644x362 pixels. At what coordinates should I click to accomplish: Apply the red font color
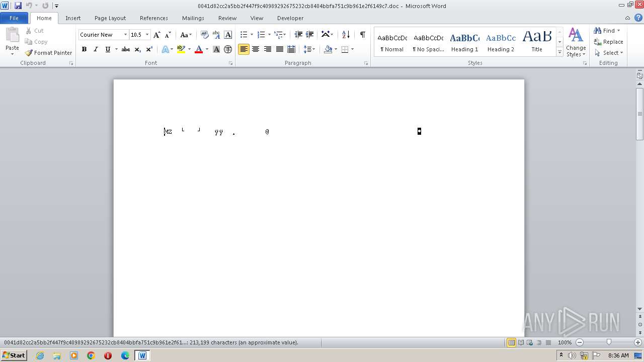tap(199, 49)
